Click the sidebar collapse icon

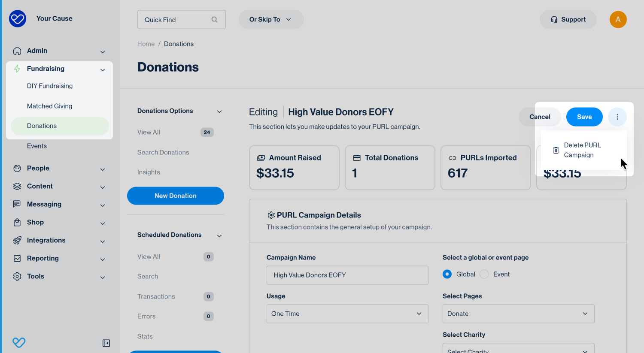pos(106,343)
